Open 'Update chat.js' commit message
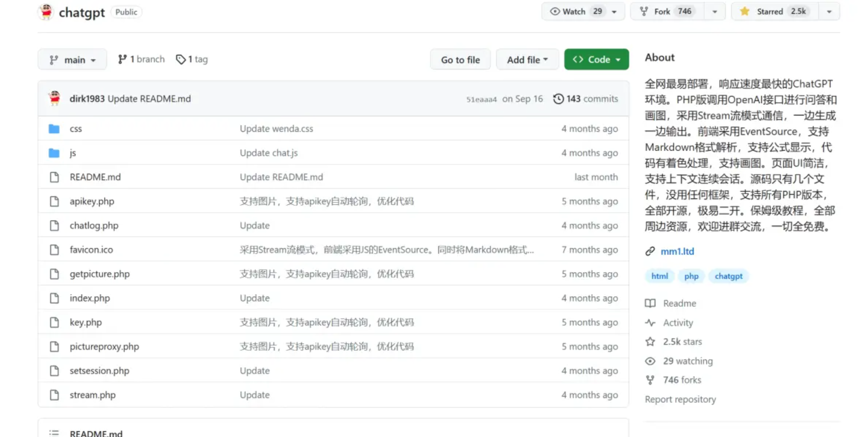 click(269, 153)
